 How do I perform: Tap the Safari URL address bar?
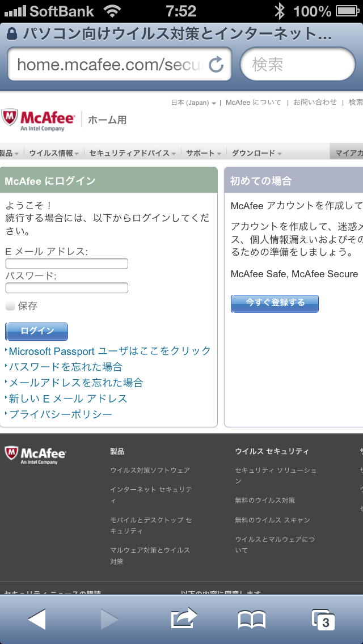coord(119,64)
